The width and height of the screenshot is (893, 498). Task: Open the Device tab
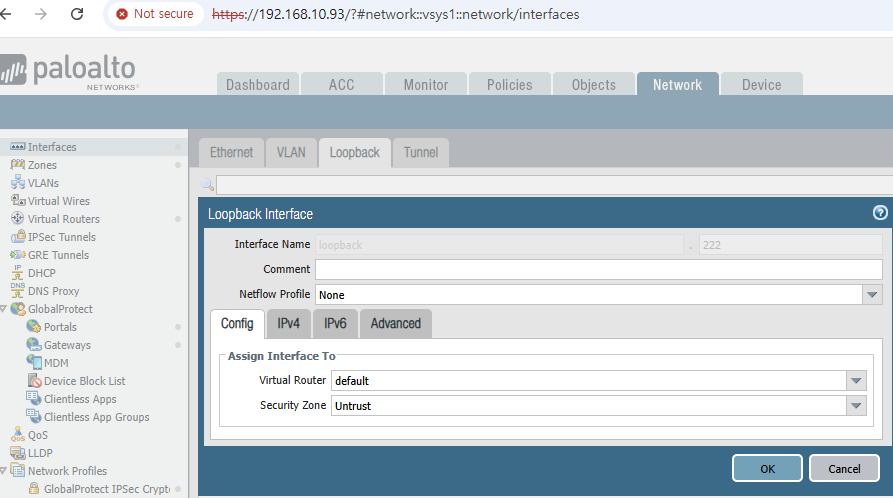tap(761, 84)
